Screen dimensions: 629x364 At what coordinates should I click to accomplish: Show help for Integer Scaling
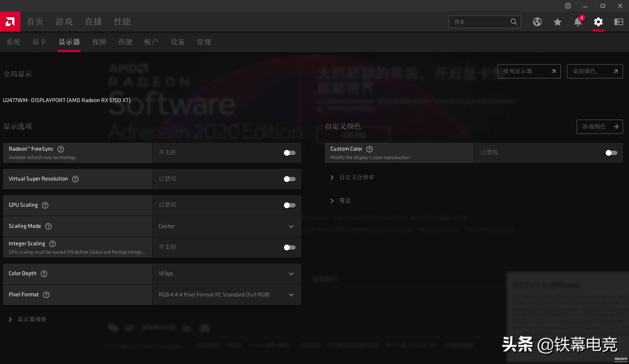52,244
